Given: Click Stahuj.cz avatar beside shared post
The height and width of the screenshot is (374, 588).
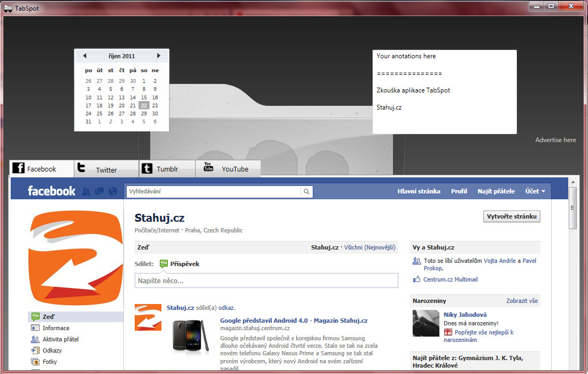Looking at the screenshot, I should click(148, 317).
